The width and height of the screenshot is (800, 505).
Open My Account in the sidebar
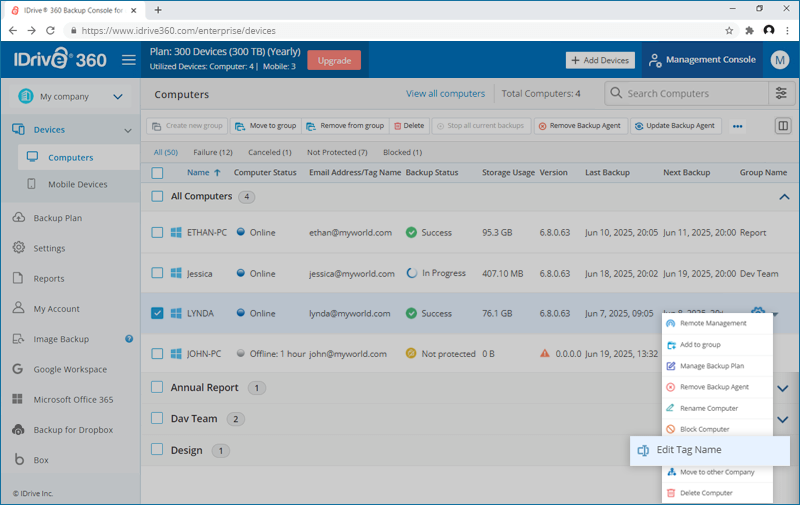[x=56, y=309]
